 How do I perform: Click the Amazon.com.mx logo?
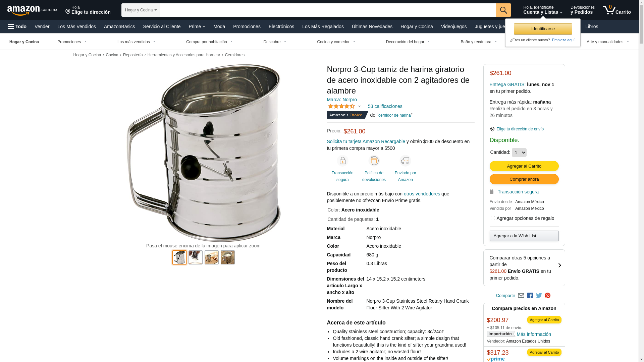coord(32,10)
